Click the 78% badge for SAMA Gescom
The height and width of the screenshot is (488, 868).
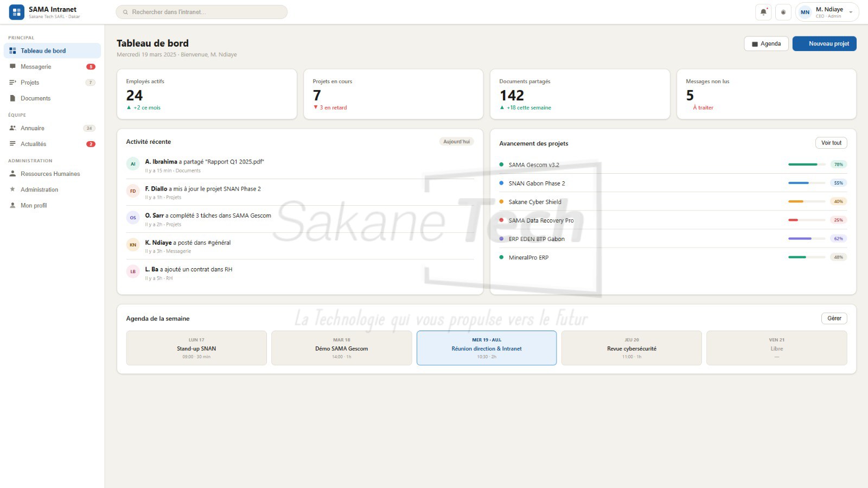pos(839,164)
